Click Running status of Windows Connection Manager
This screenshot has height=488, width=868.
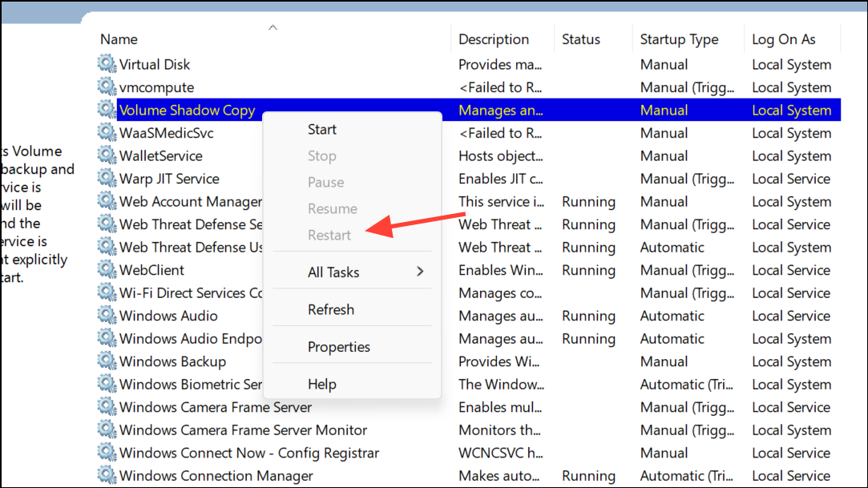(x=588, y=476)
